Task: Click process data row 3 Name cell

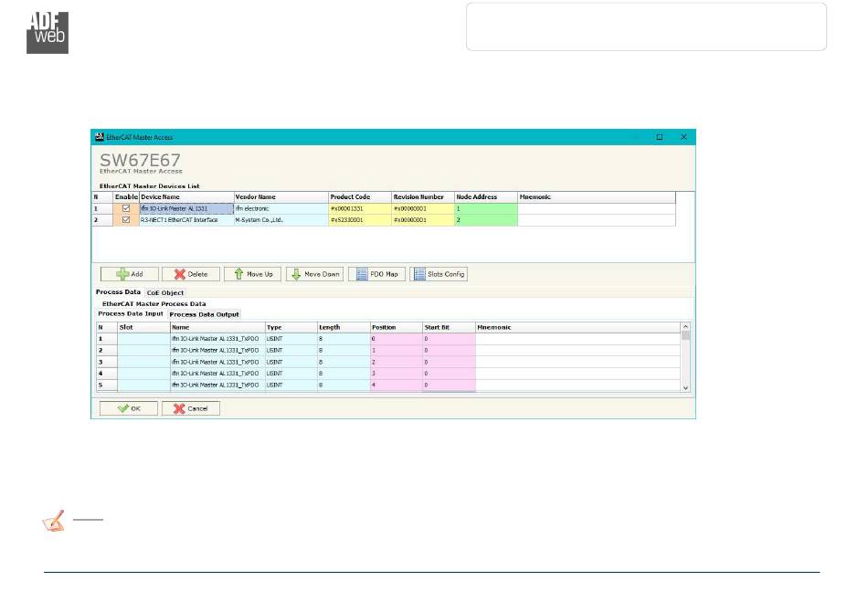Action: (217, 362)
